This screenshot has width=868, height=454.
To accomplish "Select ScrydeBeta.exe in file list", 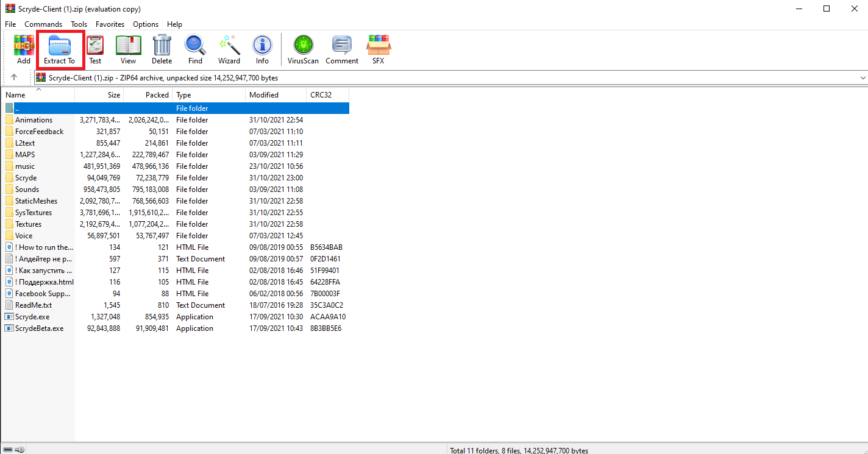I will (39, 328).
